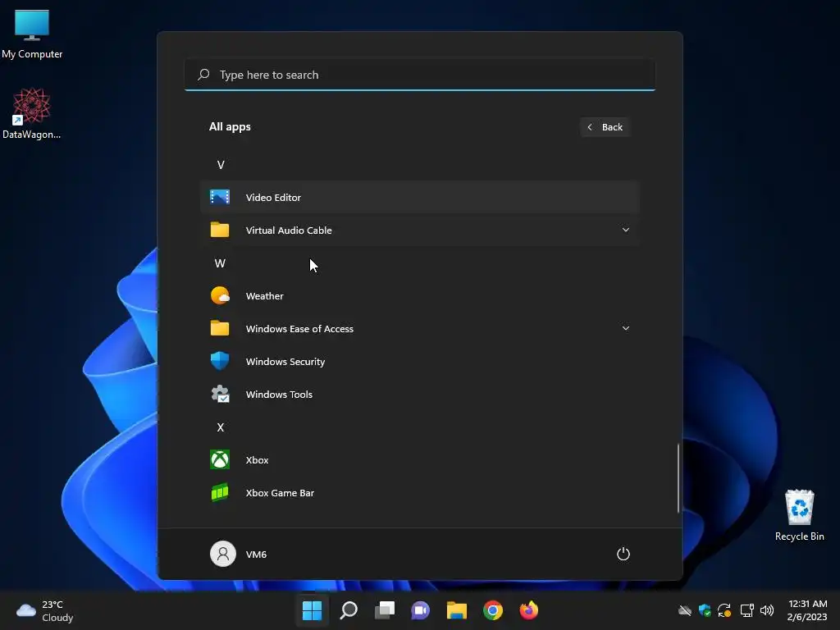Open the Chat app on the taskbar

(421, 610)
